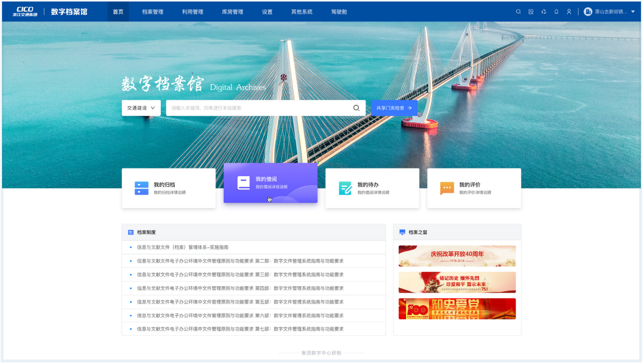Open the 档案管理 menu
The image size is (643, 364).
click(x=153, y=12)
